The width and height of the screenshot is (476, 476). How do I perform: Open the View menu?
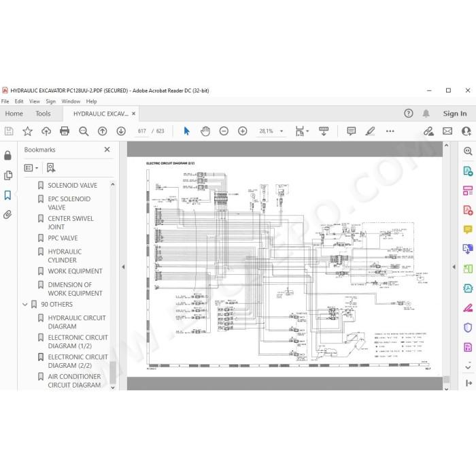34,101
